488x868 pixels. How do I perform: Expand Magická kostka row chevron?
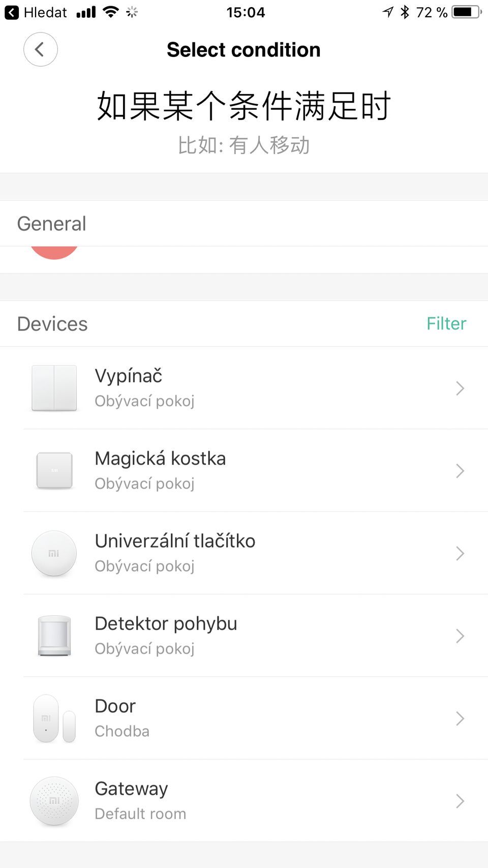[460, 471]
